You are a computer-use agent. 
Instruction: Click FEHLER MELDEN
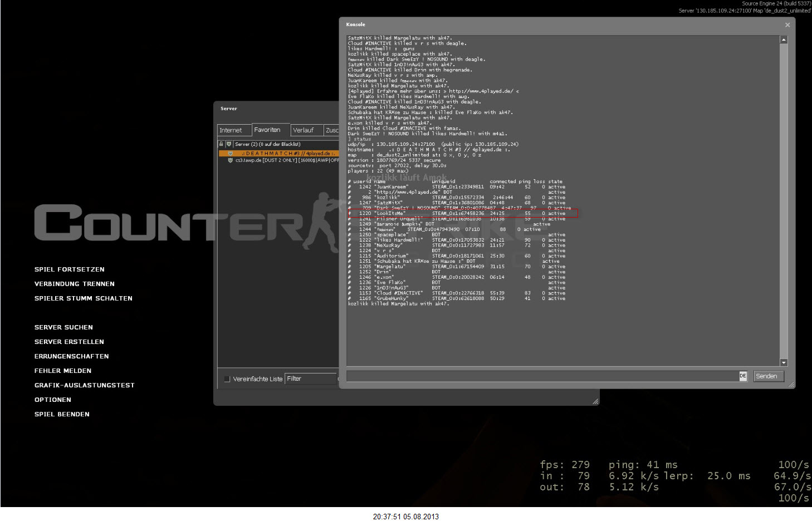tap(63, 371)
